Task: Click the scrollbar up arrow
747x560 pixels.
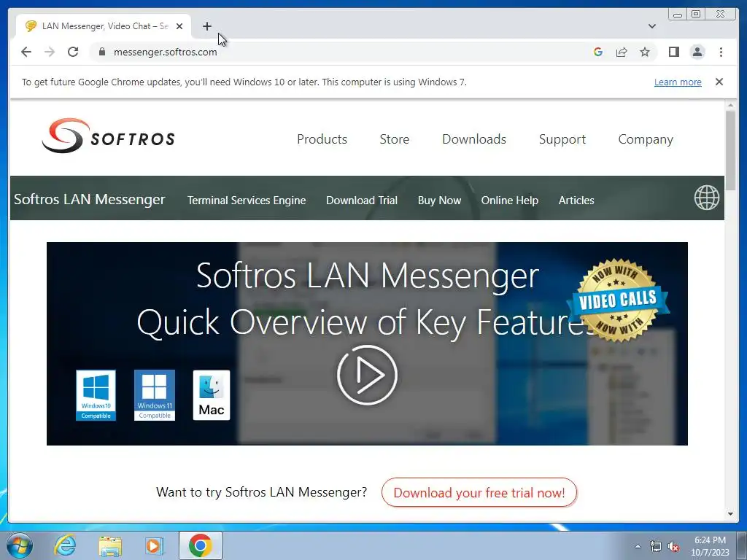Action: pos(730,105)
